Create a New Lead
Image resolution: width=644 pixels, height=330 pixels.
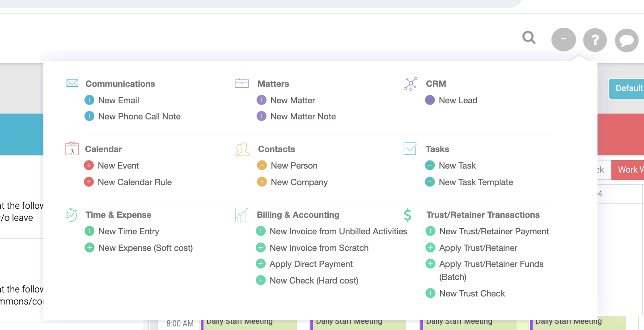pyautogui.click(x=458, y=100)
